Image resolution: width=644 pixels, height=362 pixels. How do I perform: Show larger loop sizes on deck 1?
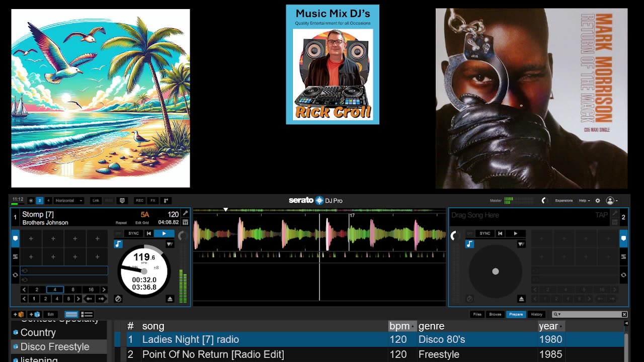[x=104, y=290]
